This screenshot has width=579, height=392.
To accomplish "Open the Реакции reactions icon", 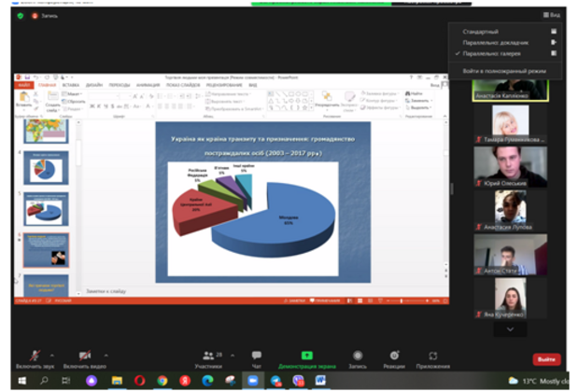I will (394, 355).
